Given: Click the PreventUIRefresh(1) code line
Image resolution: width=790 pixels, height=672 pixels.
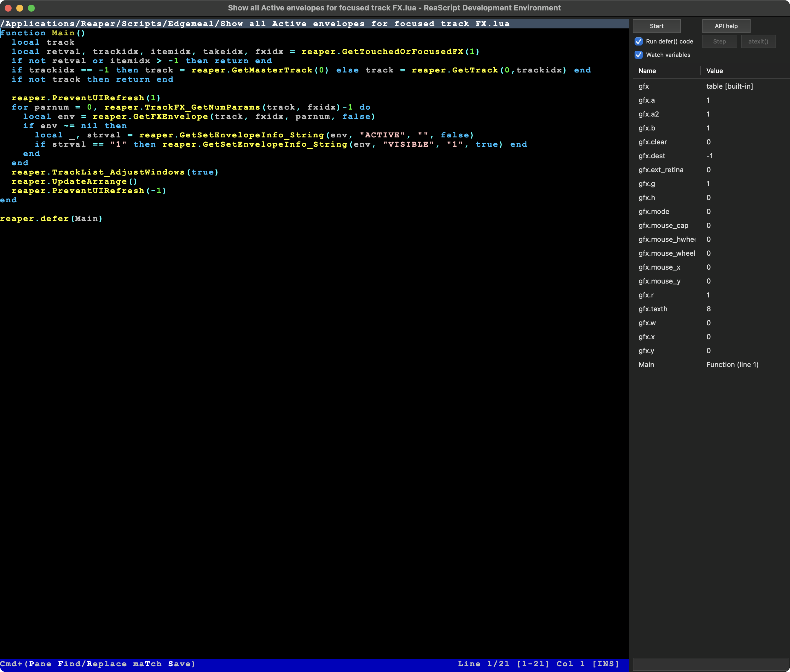Looking at the screenshot, I should pos(86,98).
